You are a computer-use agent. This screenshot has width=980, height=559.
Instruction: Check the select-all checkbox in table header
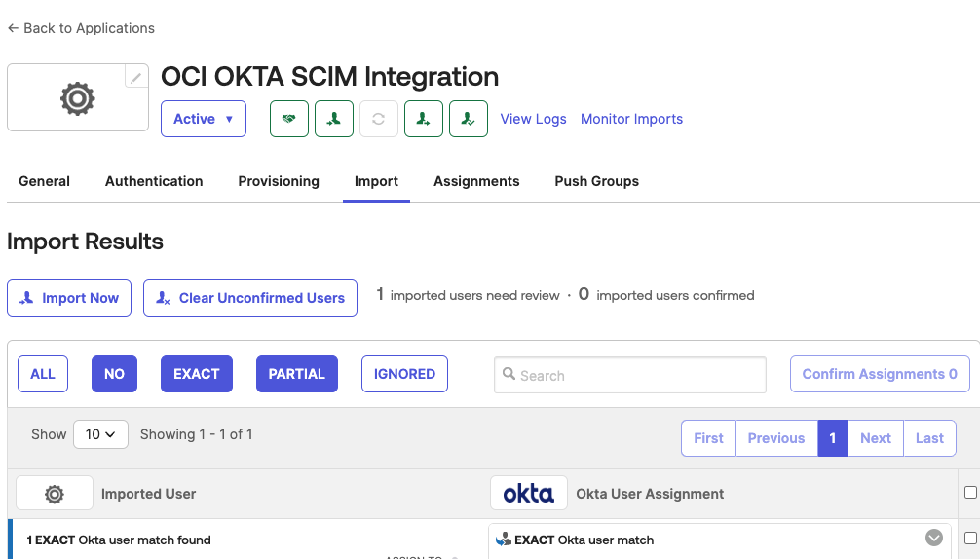(x=970, y=493)
